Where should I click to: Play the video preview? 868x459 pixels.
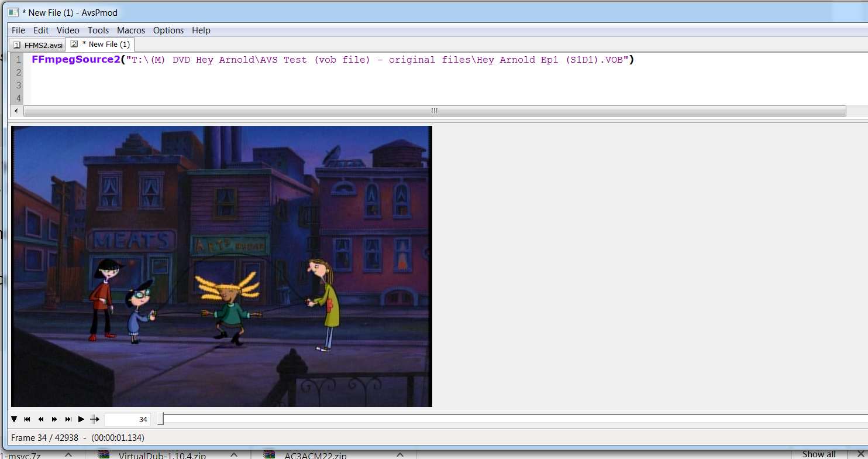click(x=81, y=419)
